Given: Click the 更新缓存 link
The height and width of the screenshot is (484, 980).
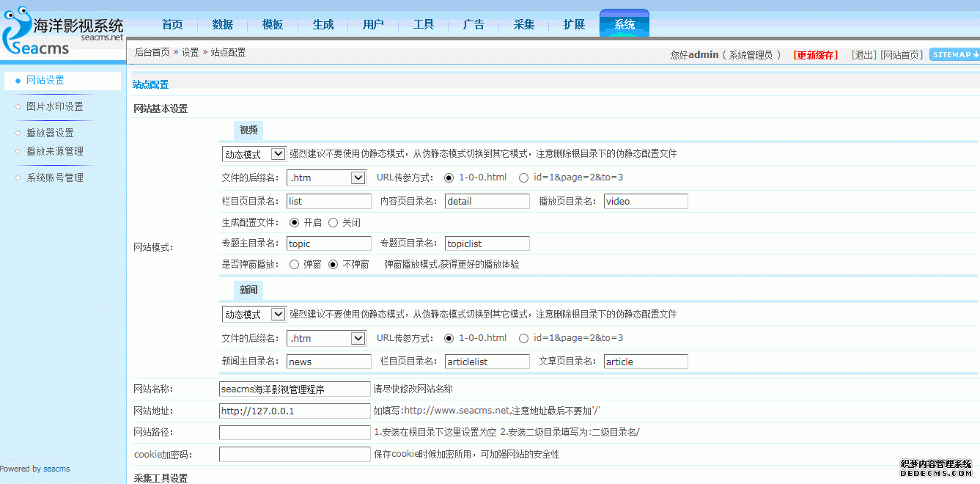Looking at the screenshot, I should coord(815,56).
